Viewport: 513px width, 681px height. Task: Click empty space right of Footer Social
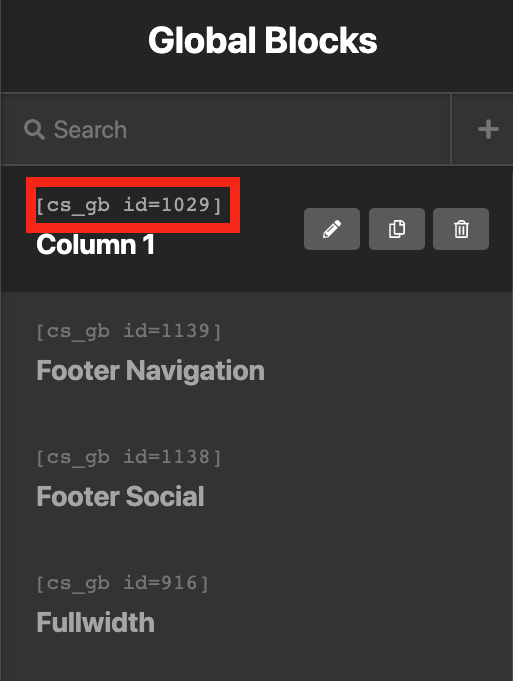click(x=356, y=496)
